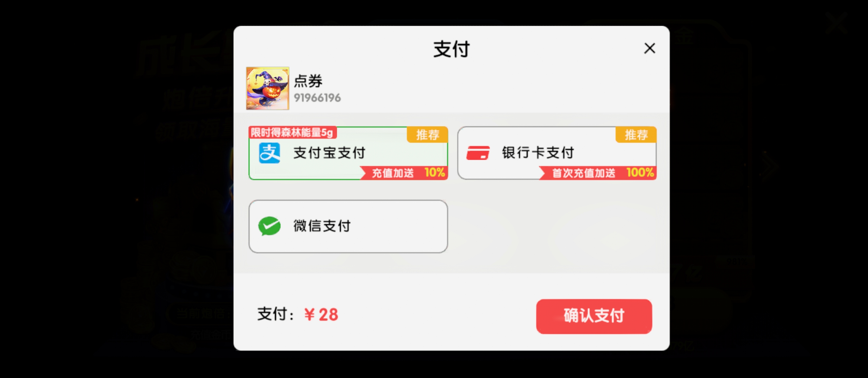
Task: Confirm payment with 确认支付 button
Action: tap(594, 316)
